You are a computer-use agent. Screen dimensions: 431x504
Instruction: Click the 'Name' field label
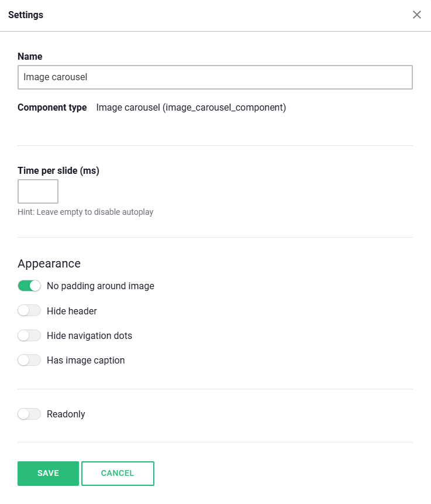coord(30,56)
